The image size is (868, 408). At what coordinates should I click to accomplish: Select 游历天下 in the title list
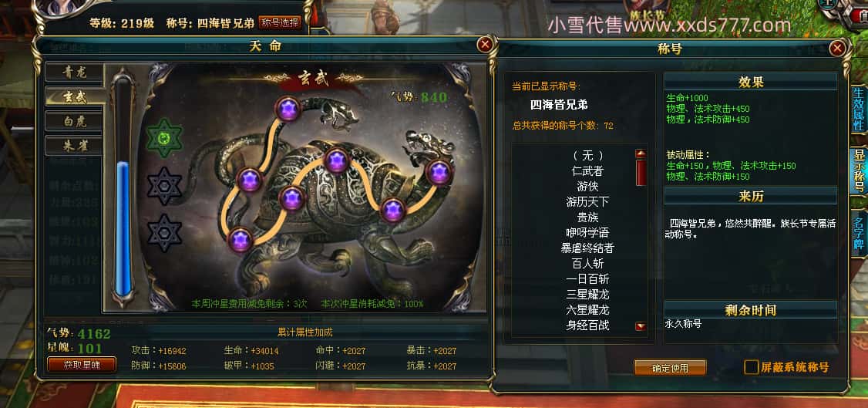point(587,202)
